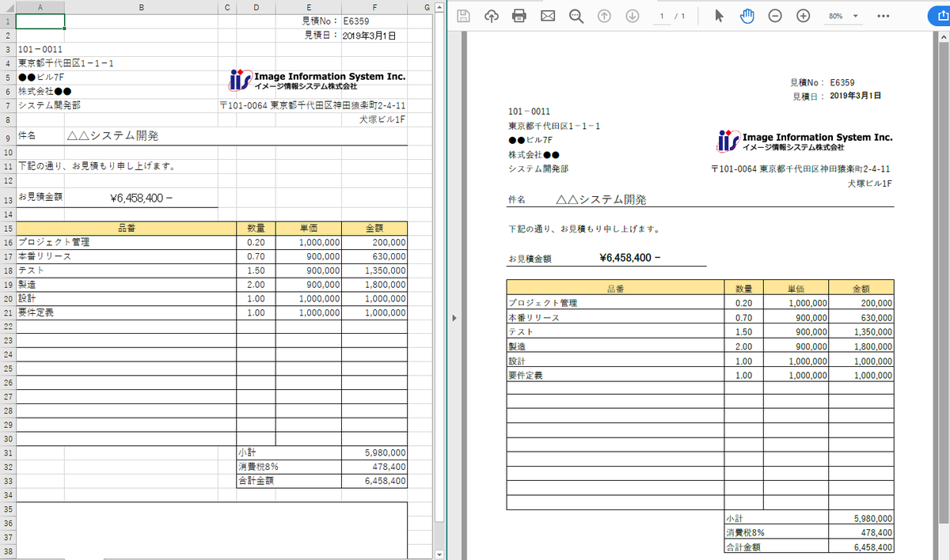Click the blue Share icon
This screenshot has width=950, height=560.
point(940,15)
